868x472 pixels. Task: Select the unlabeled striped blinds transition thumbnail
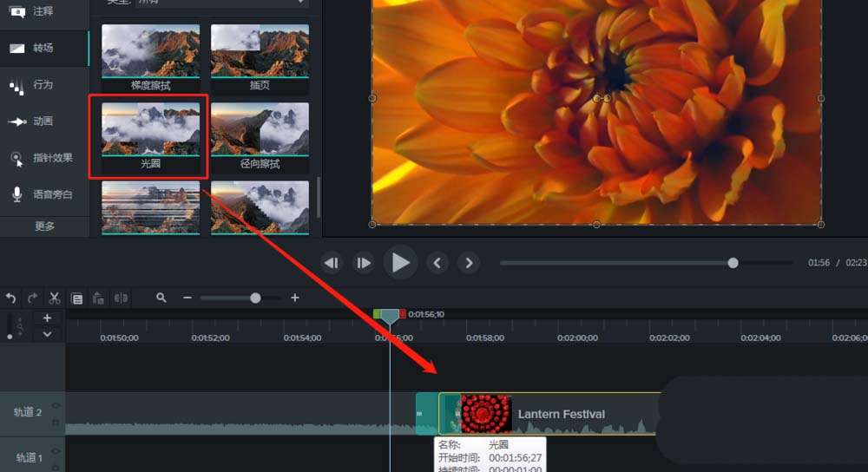point(150,207)
